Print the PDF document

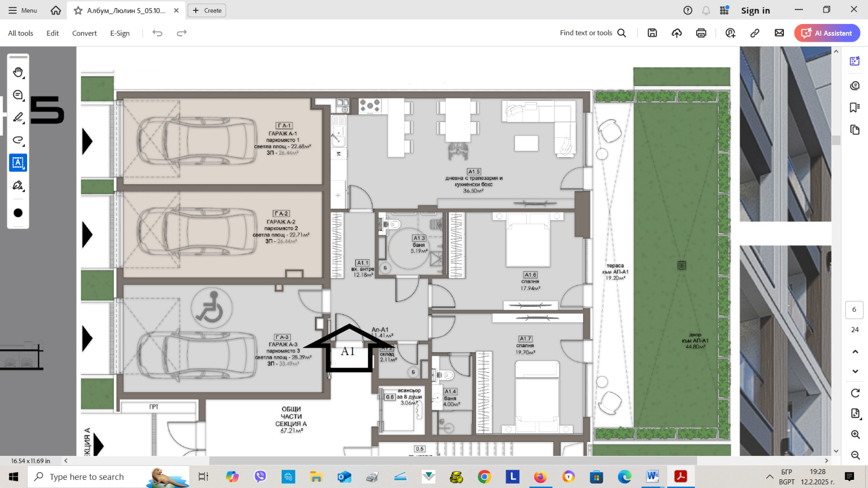[x=701, y=33]
